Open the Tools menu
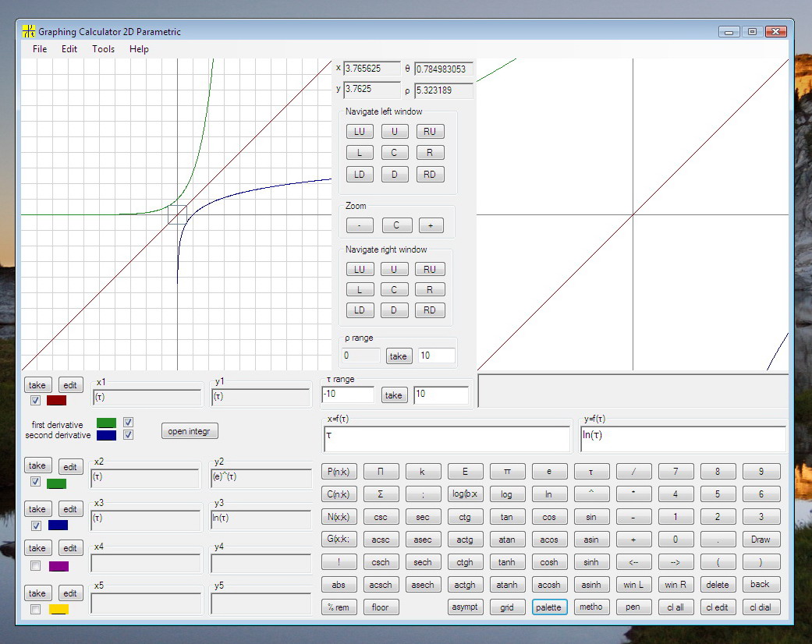The width and height of the screenshot is (812, 644). click(x=103, y=49)
